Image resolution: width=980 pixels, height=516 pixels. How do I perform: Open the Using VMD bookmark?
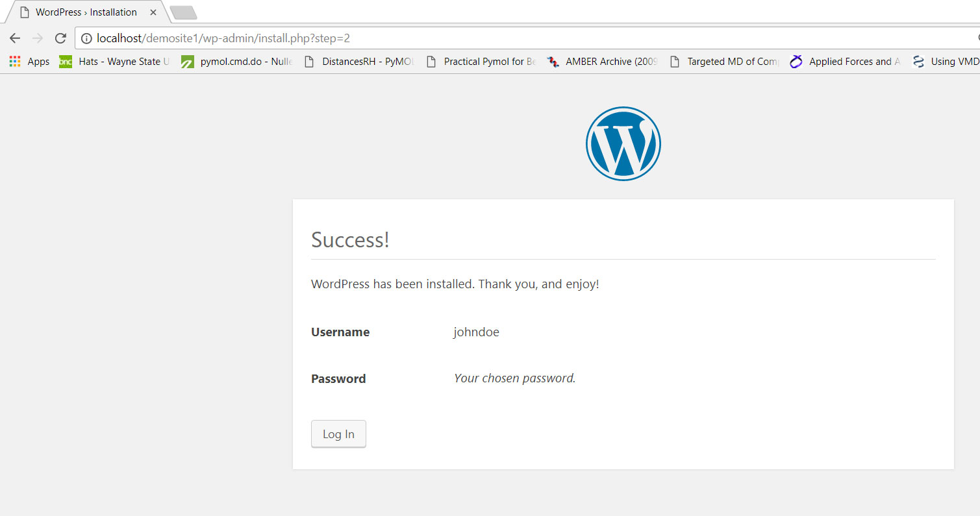(x=946, y=62)
